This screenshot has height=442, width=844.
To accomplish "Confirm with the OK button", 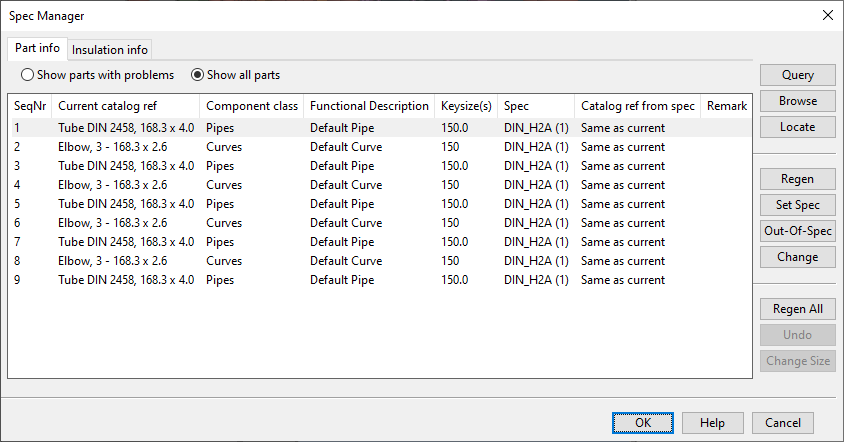I will (x=643, y=423).
